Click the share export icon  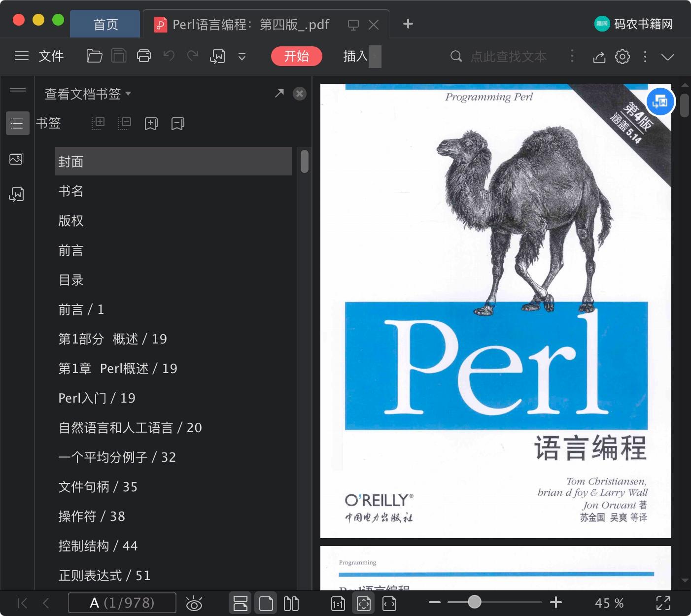point(599,57)
